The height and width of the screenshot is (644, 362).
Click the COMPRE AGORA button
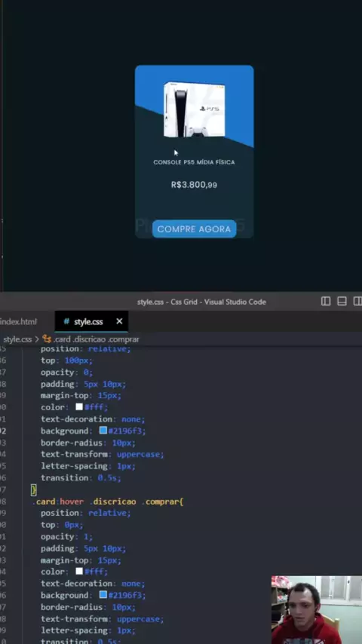click(194, 228)
